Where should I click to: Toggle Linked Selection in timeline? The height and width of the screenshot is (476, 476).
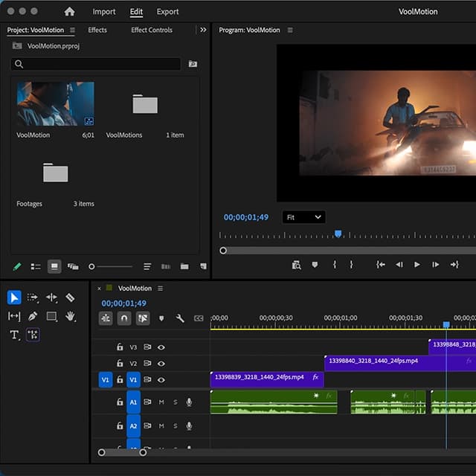[143, 318]
